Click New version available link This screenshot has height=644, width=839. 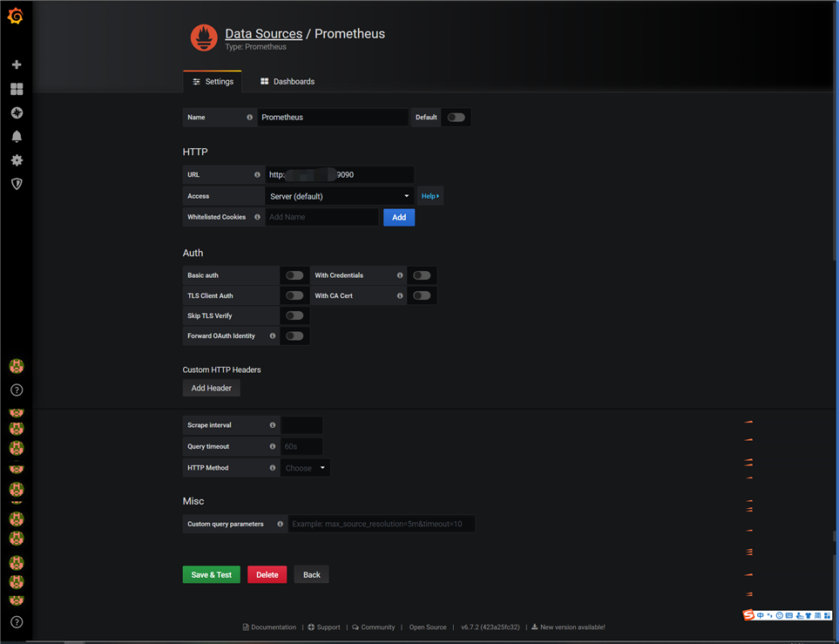tap(568, 627)
